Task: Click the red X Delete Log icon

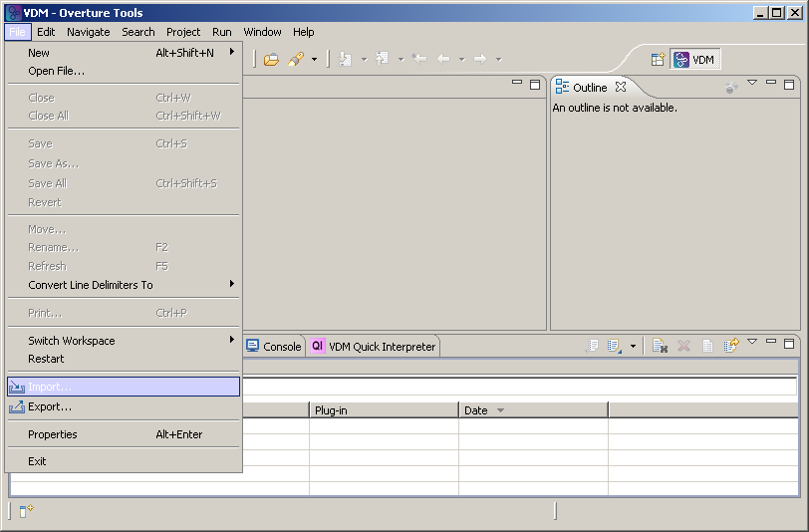Action: (683, 346)
